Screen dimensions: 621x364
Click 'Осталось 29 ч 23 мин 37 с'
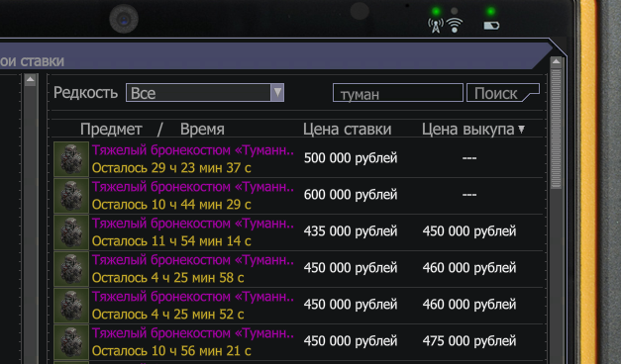click(x=171, y=168)
